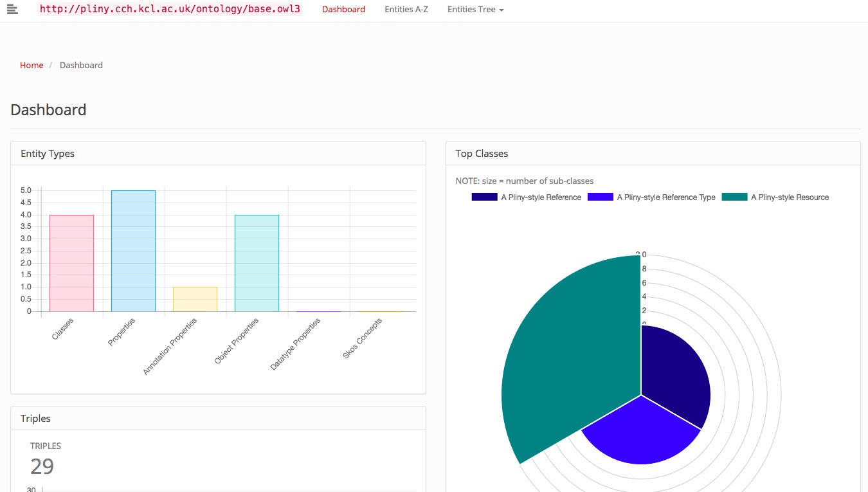Toggle the A Pliny-style Reference legend swatch
Screen dimensions: 868x492
coord(484,197)
